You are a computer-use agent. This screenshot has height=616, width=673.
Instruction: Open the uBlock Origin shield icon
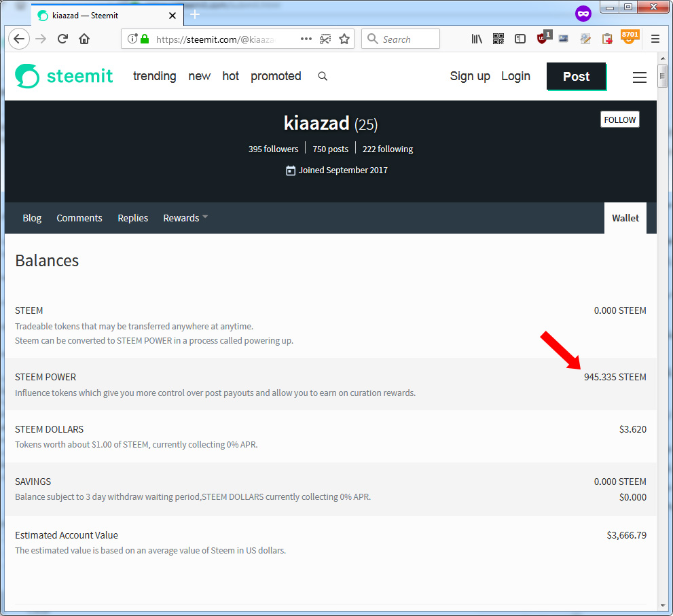coord(543,38)
